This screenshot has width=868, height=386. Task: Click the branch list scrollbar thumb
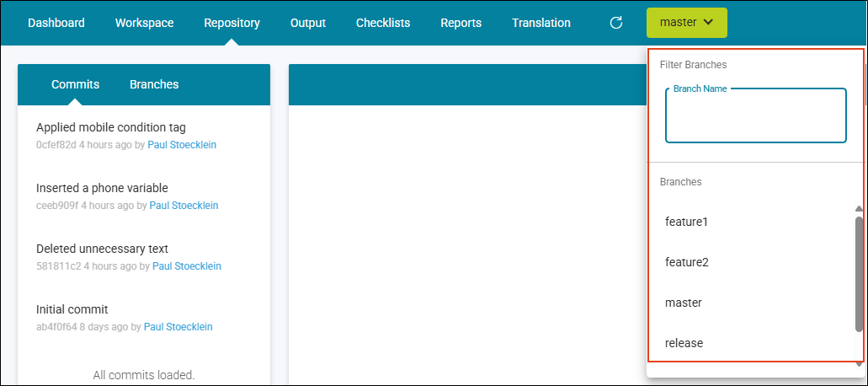point(859,274)
